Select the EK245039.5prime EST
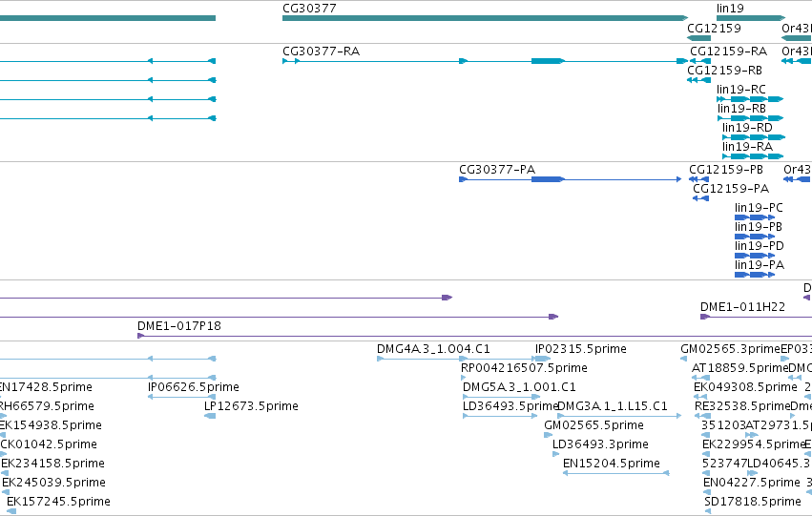The height and width of the screenshot is (516, 812). (x=5, y=492)
